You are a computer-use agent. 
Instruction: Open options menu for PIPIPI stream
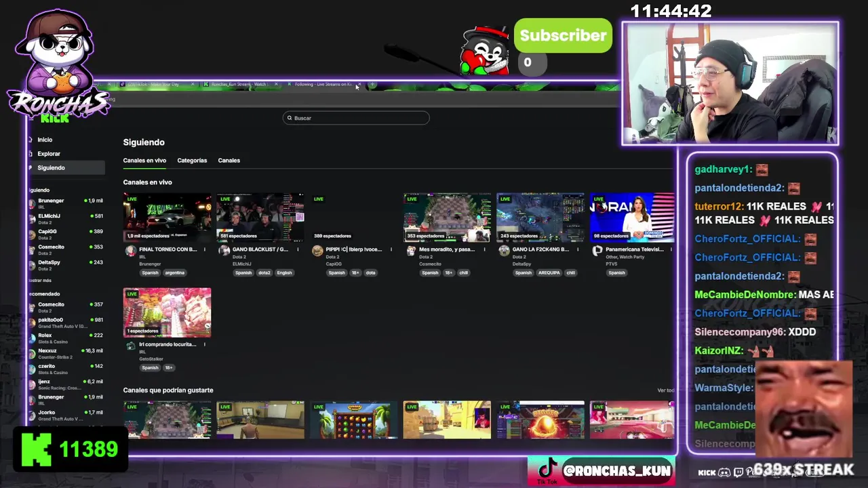[x=391, y=249]
